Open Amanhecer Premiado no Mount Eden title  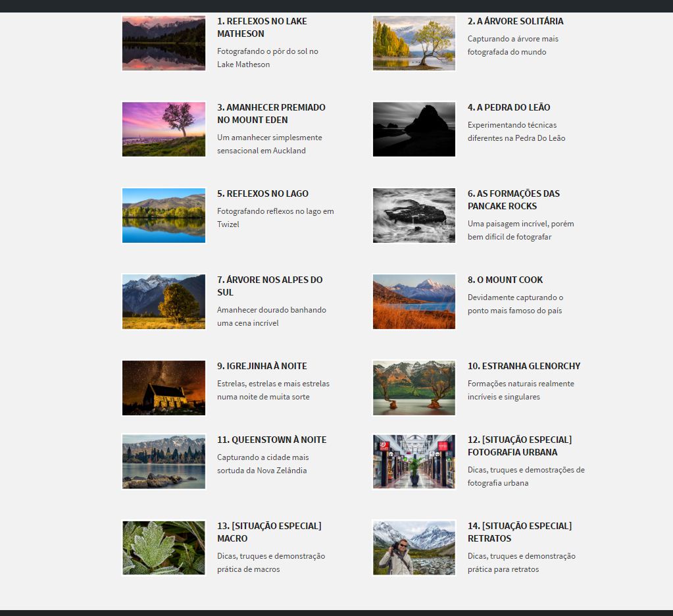tap(271, 113)
